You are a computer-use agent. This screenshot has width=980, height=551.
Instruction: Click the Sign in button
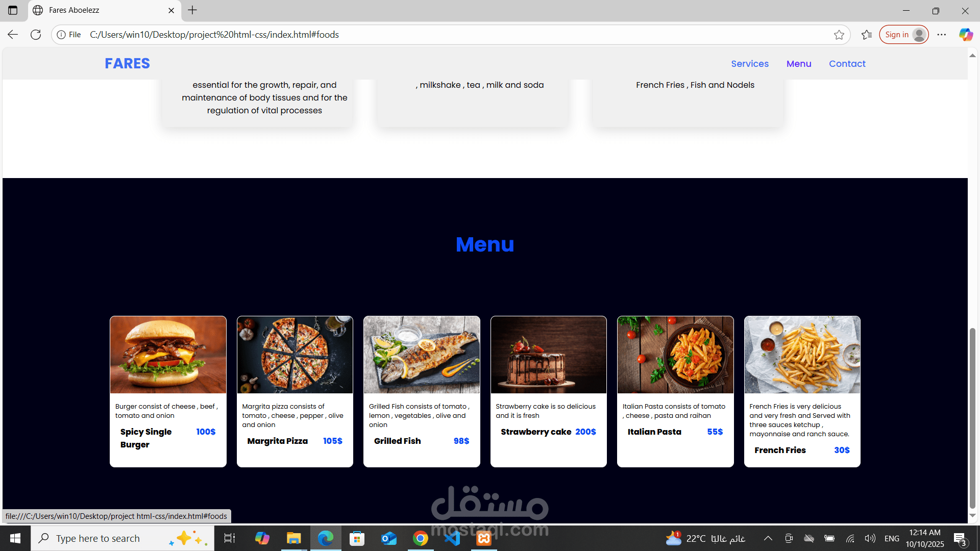point(903,35)
